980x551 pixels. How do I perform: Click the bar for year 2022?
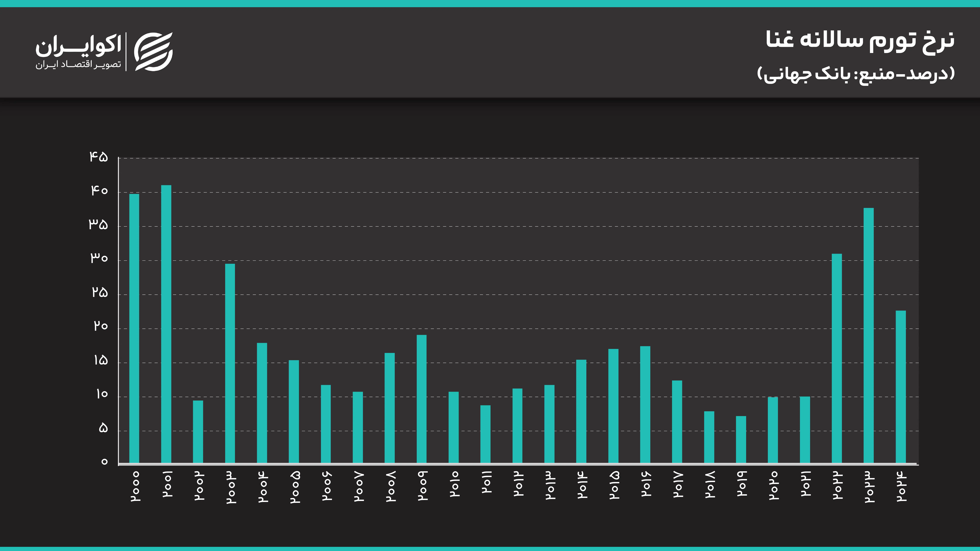[x=837, y=358]
